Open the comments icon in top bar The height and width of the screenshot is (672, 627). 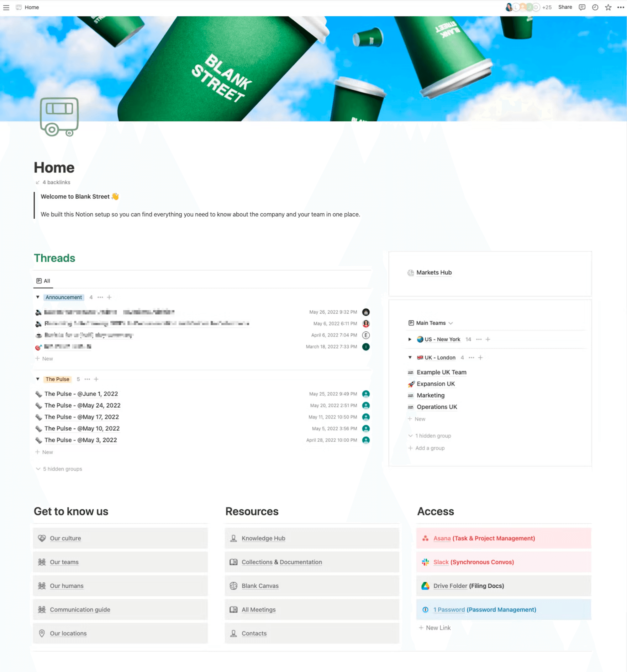tap(582, 8)
